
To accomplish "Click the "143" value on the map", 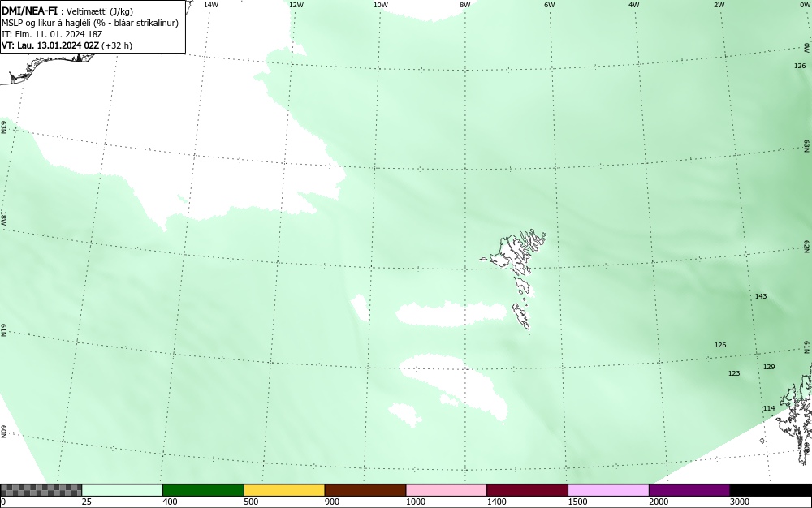I will (761, 296).
